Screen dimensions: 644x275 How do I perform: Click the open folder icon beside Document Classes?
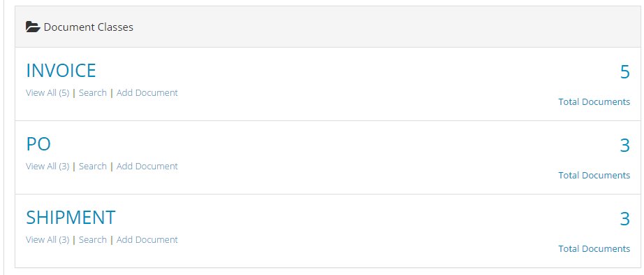tap(33, 27)
